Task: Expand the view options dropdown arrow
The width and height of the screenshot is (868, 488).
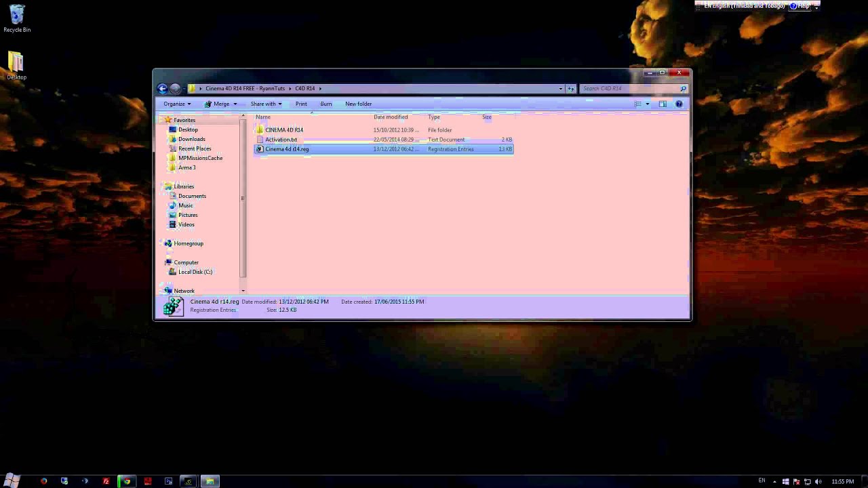Action: pyautogui.click(x=647, y=104)
